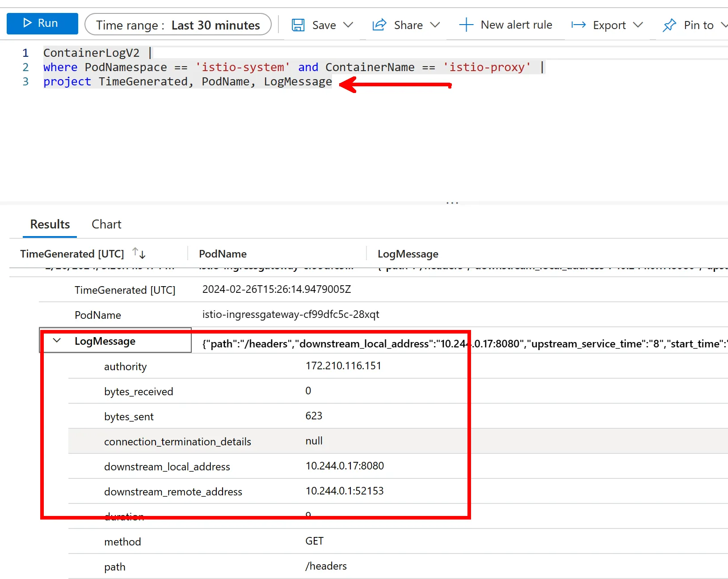
Task: Click the Save floppy disk icon
Action: (x=298, y=25)
